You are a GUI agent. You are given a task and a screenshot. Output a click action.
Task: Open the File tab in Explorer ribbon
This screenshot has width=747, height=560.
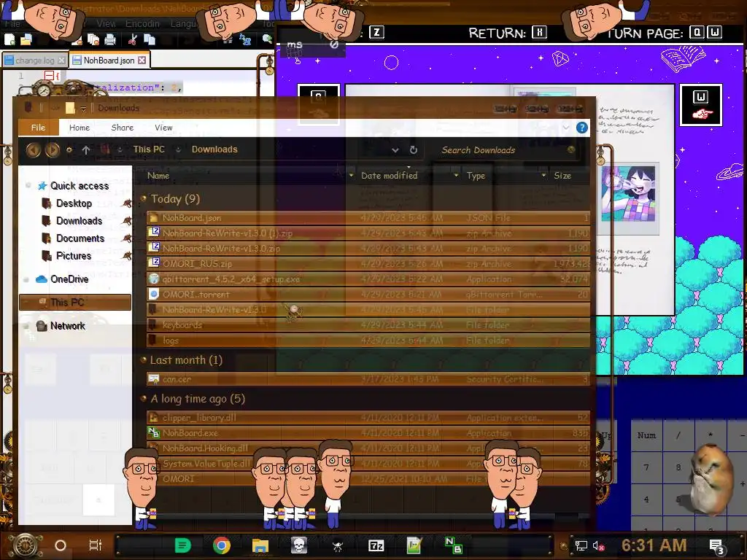pos(38,128)
